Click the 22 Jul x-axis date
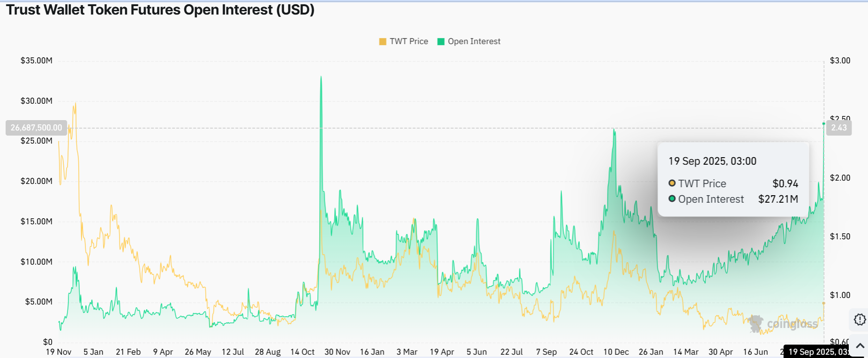Screen dimensions: 868x358 coord(511,352)
